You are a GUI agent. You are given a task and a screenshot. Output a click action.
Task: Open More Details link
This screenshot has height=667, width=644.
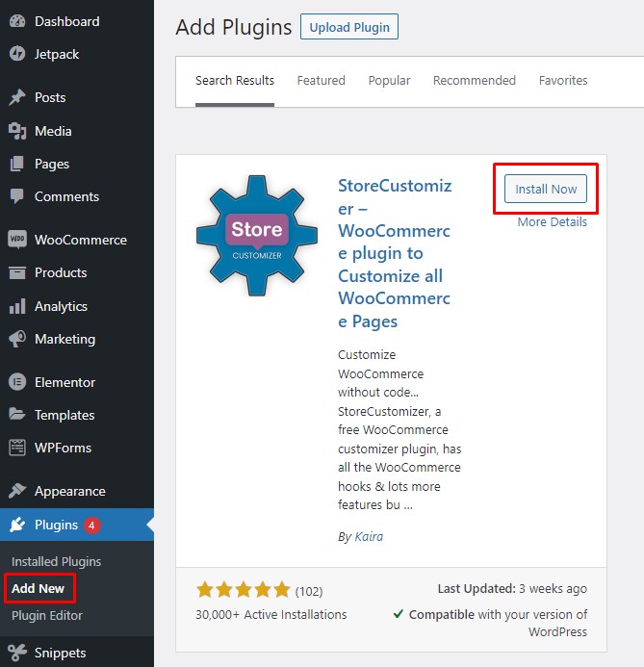coord(553,222)
